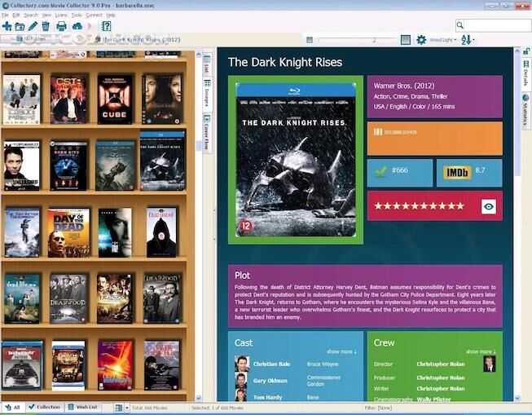This screenshot has height=415, width=532.
Task: Switch to the All tab
Action: pyautogui.click(x=13, y=407)
